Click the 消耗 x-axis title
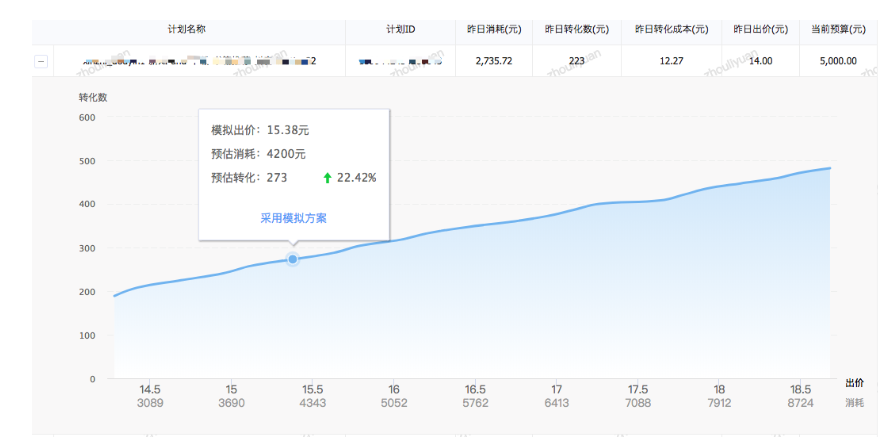885x447 pixels. (x=855, y=402)
